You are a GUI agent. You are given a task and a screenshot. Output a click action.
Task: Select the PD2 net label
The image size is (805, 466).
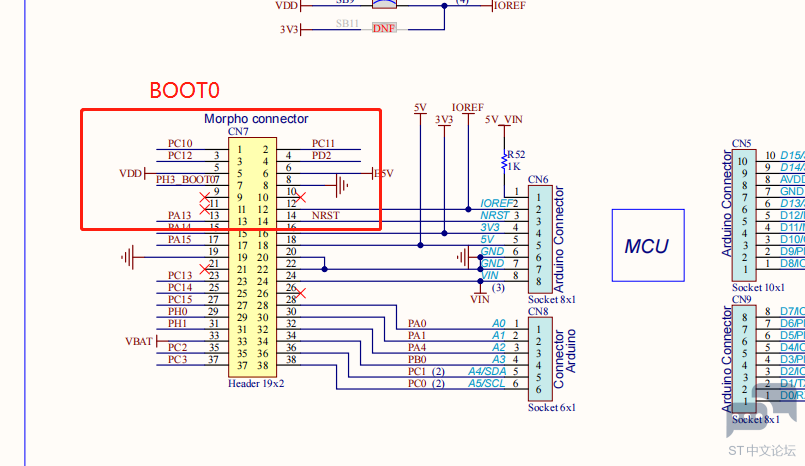click(x=321, y=156)
